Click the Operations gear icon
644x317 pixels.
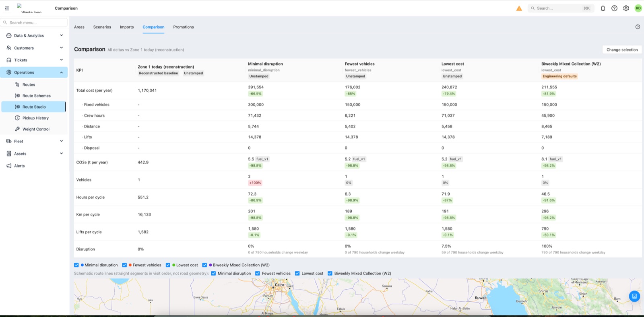point(9,72)
